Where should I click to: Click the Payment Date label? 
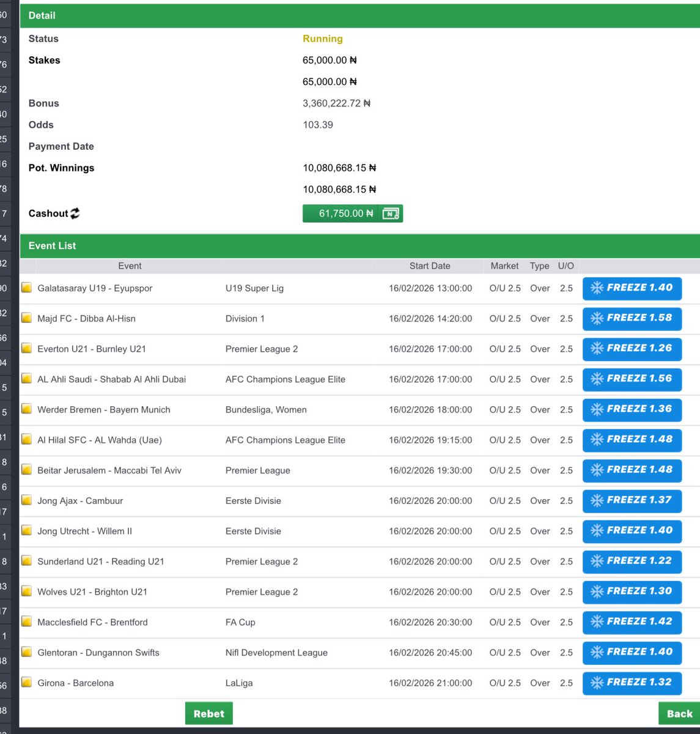click(61, 146)
